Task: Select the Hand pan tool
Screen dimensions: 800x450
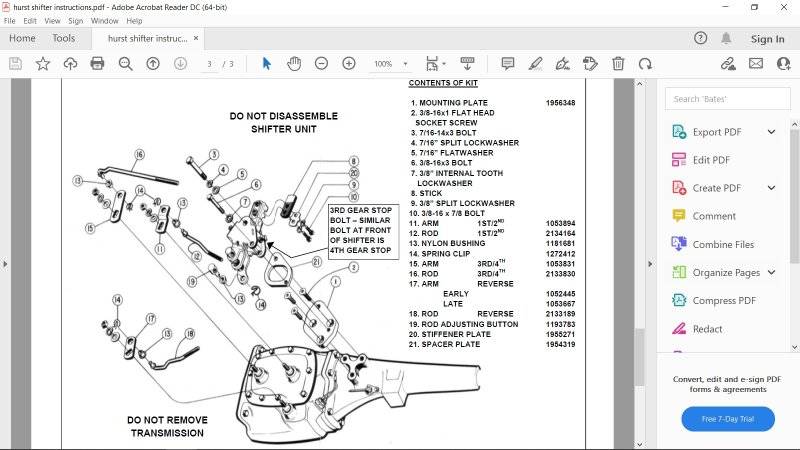Action: coord(294,63)
